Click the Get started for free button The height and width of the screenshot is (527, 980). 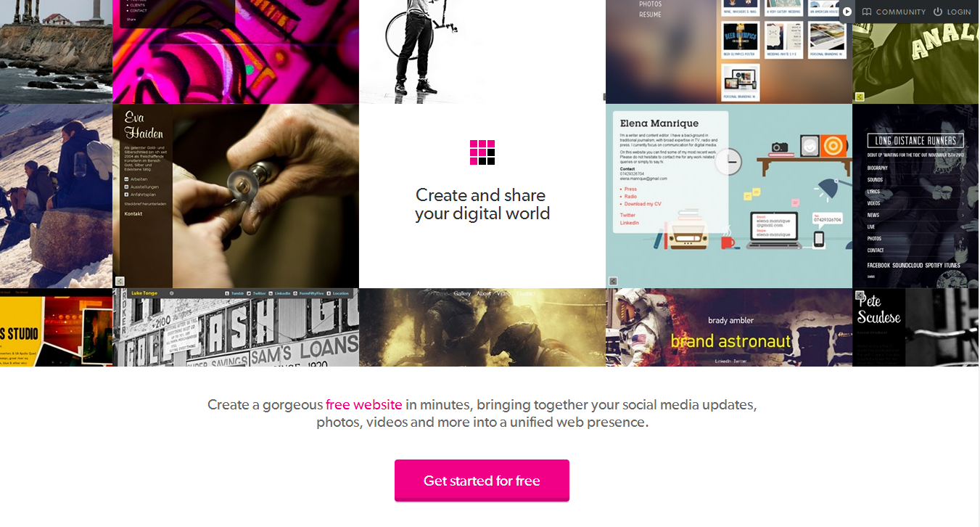tap(482, 481)
